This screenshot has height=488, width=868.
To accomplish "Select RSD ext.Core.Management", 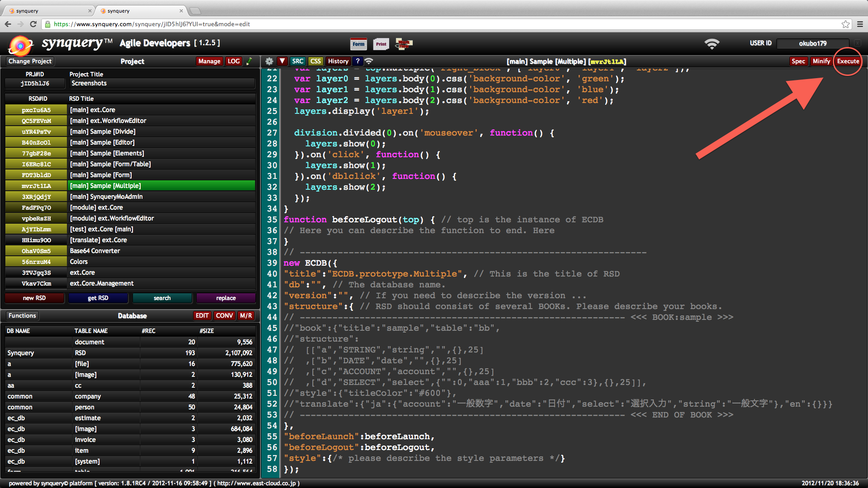I will 161,283.
